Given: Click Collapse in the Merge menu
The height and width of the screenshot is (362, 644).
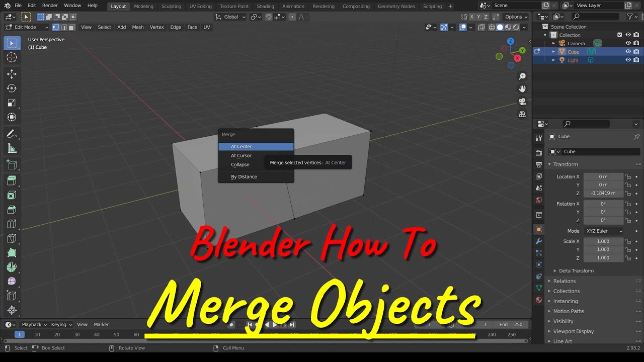Looking at the screenshot, I should pyautogui.click(x=256, y=165).
